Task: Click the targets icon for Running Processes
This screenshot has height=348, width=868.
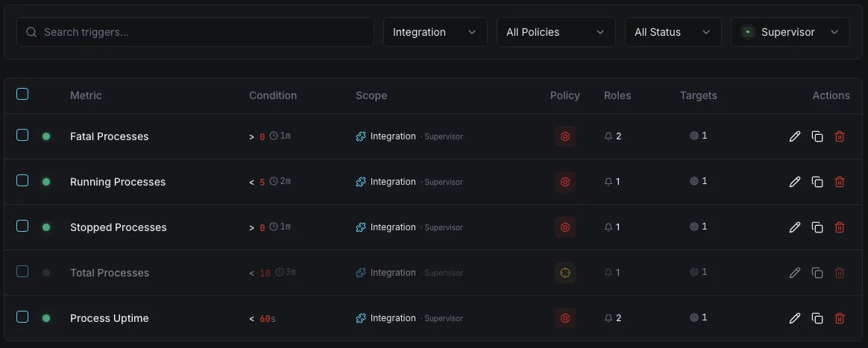Action: 694,181
